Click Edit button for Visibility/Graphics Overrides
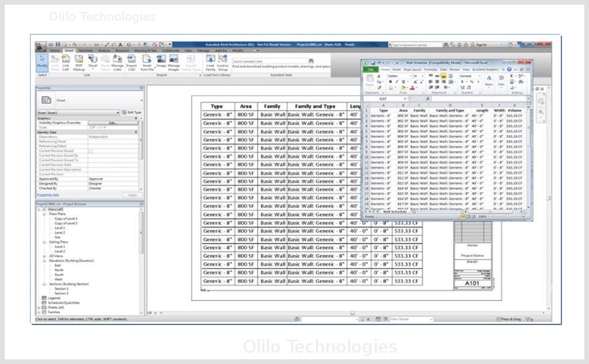The image size is (589, 364). 112,123
